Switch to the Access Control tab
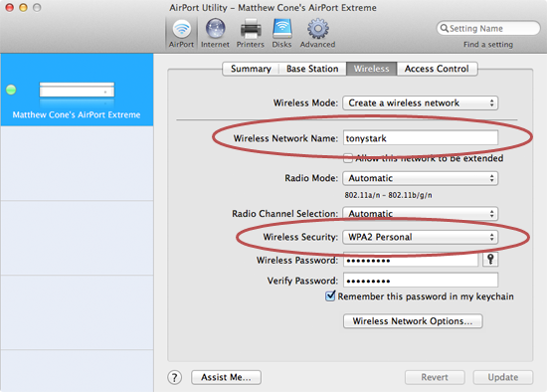547x392 pixels. click(437, 69)
